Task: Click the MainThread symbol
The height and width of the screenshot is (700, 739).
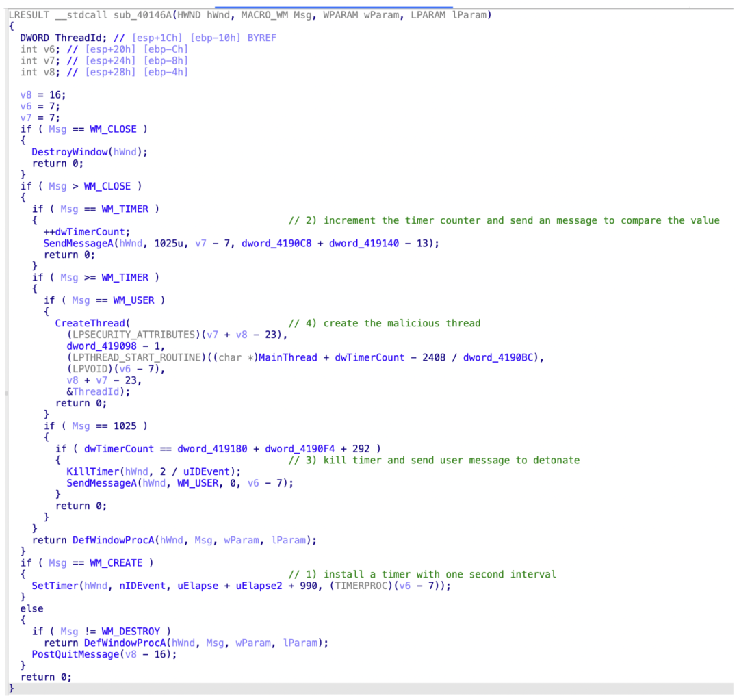Action: coord(288,357)
